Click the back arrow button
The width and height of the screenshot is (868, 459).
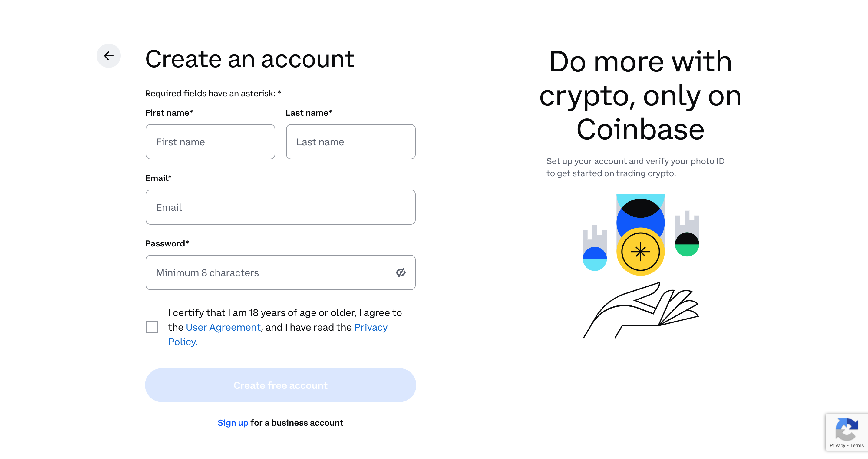click(108, 56)
